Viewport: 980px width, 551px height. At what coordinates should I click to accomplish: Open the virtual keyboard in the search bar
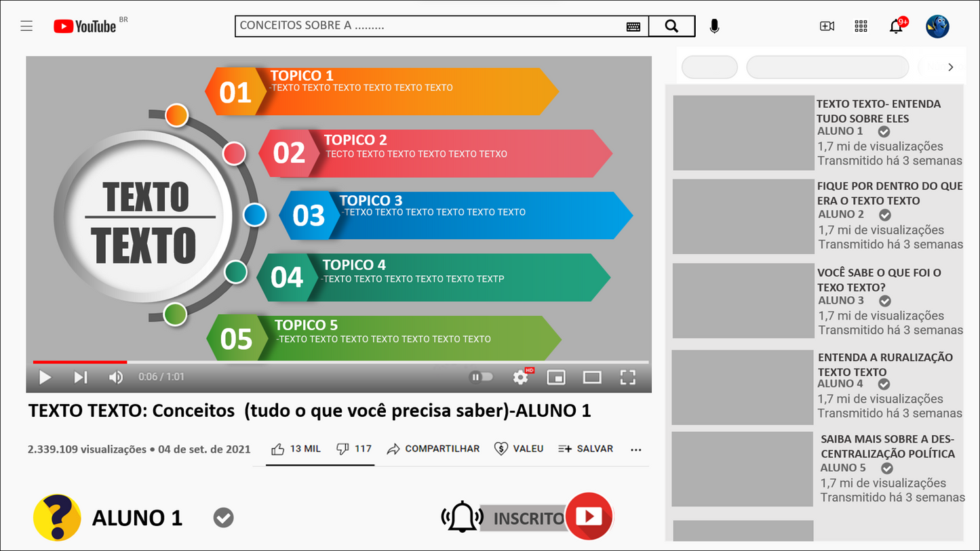click(633, 26)
